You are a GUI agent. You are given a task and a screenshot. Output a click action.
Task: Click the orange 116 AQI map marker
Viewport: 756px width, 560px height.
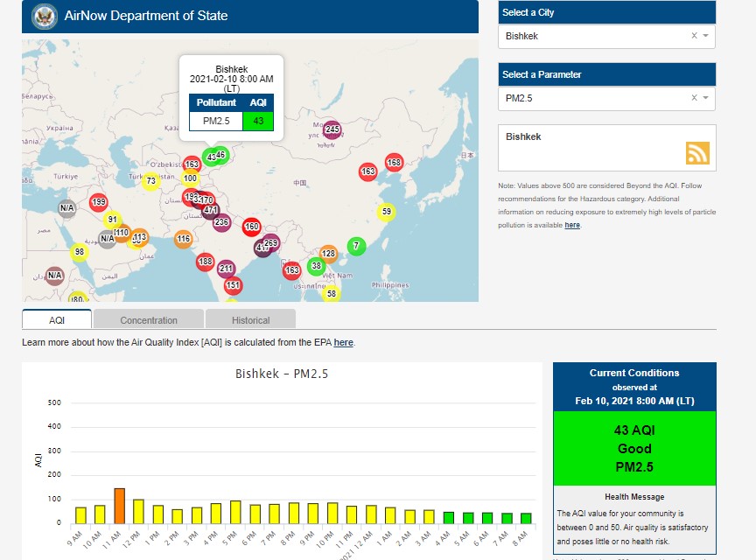click(x=183, y=239)
